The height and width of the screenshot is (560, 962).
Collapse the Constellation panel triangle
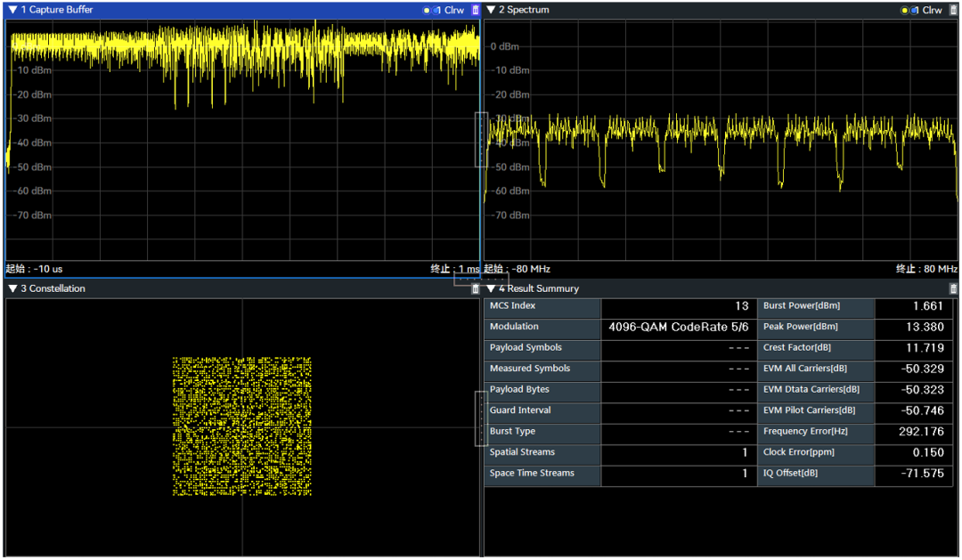coord(12,288)
